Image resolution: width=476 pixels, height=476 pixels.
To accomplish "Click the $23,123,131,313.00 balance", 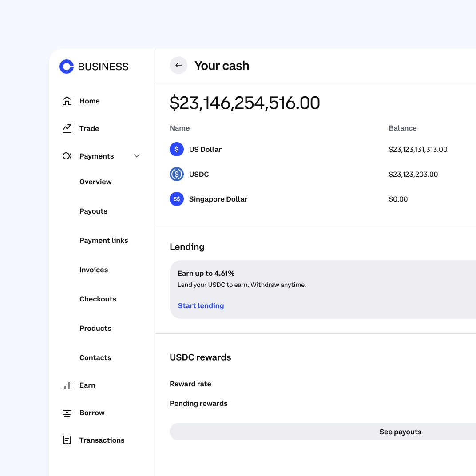I will tap(418, 149).
